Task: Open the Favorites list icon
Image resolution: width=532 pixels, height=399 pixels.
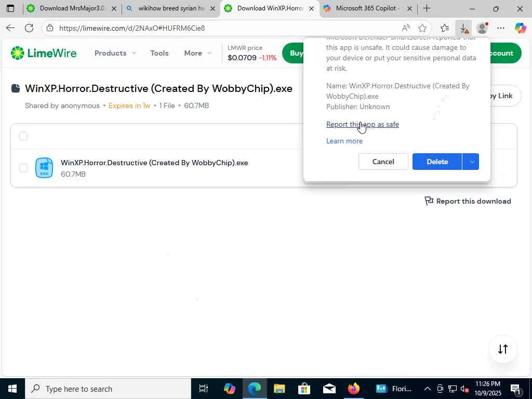Action: coord(445,28)
